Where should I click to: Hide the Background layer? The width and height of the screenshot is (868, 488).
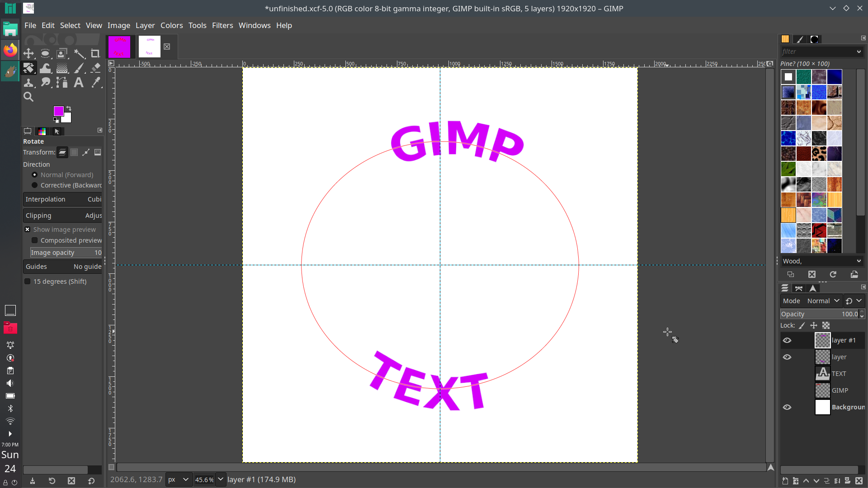(x=787, y=407)
